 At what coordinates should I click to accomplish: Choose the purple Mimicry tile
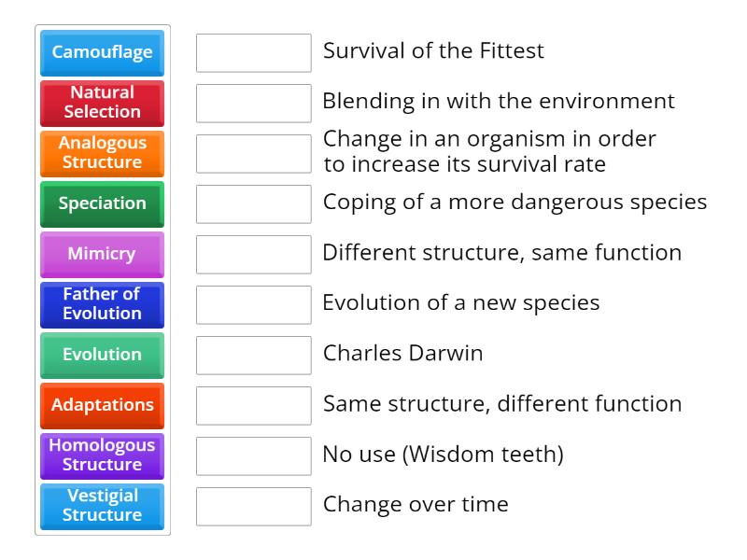pos(102,254)
